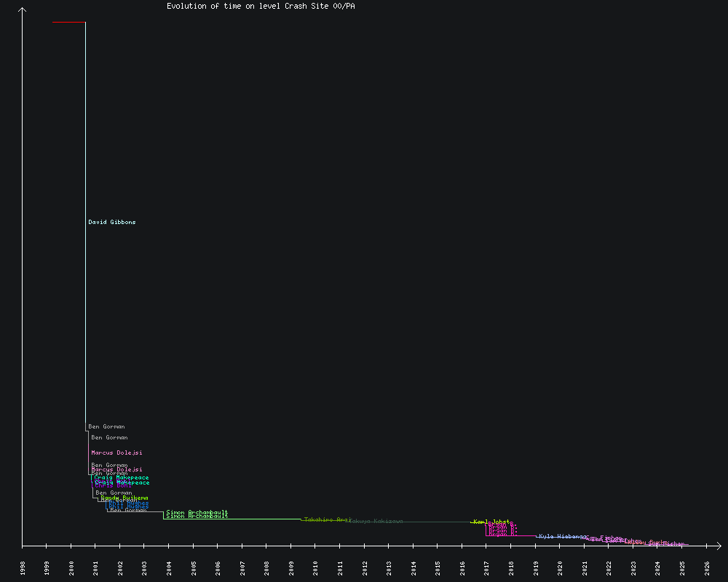
Task: Click the x-axis arrowhead at right end
Action: click(718, 545)
